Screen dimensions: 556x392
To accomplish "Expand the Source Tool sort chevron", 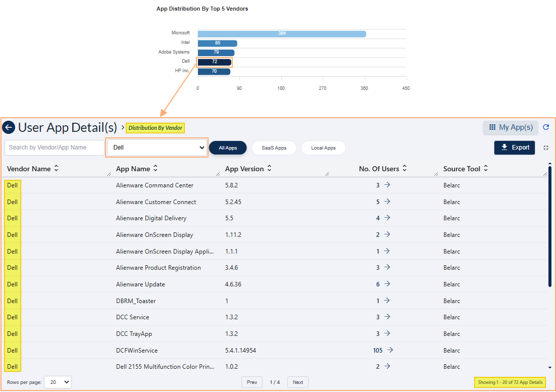I will tap(485, 169).
